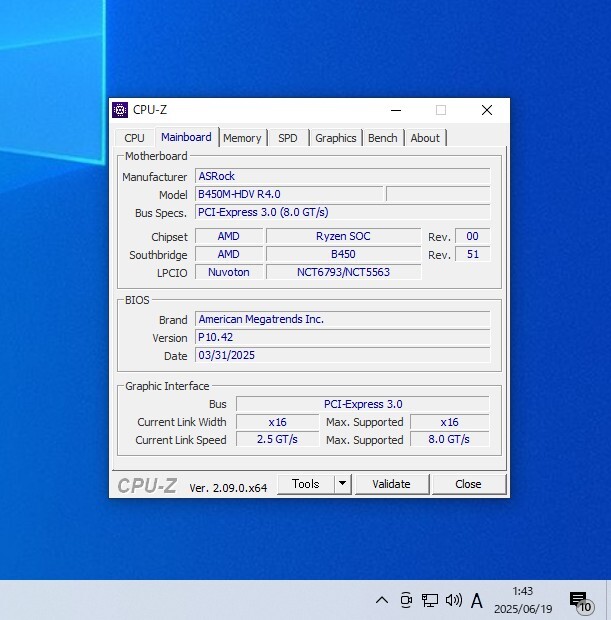Click the Validate button
This screenshot has height=620, width=611.
(392, 484)
